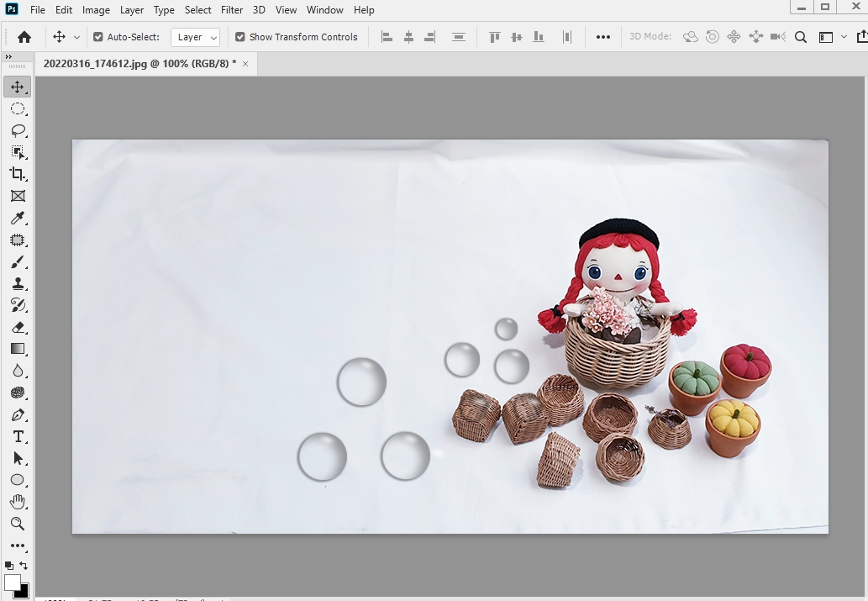Open the Search magnifier in options bar
The image size is (868, 601).
click(801, 37)
